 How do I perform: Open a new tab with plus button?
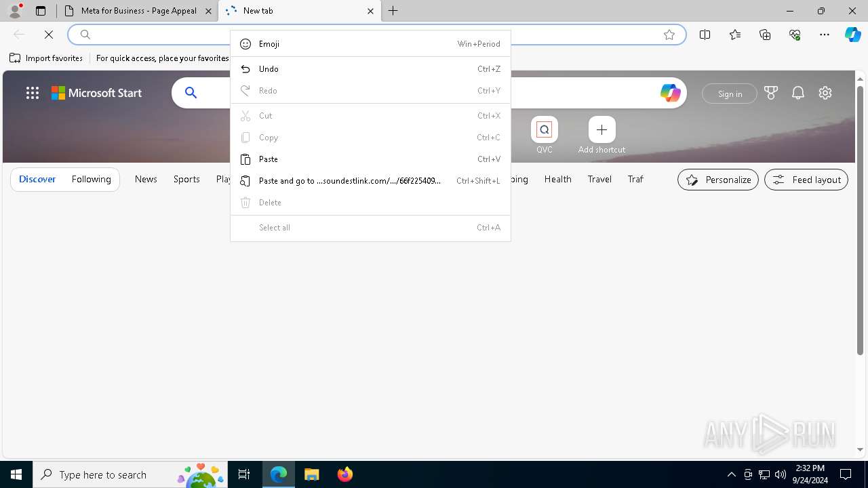coord(393,11)
